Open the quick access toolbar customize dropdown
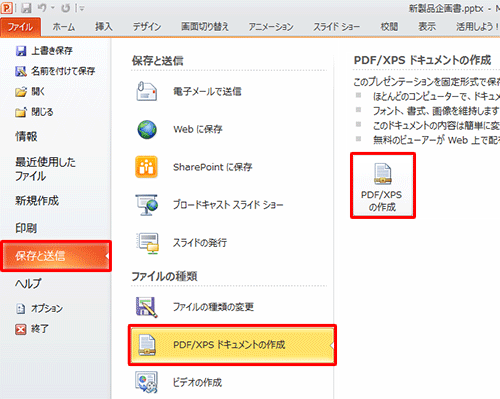This screenshot has height=399, width=500. click(x=81, y=8)
